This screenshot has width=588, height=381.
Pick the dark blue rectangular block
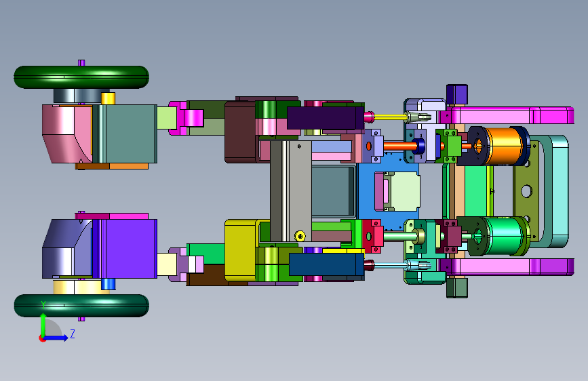point(326,264)
